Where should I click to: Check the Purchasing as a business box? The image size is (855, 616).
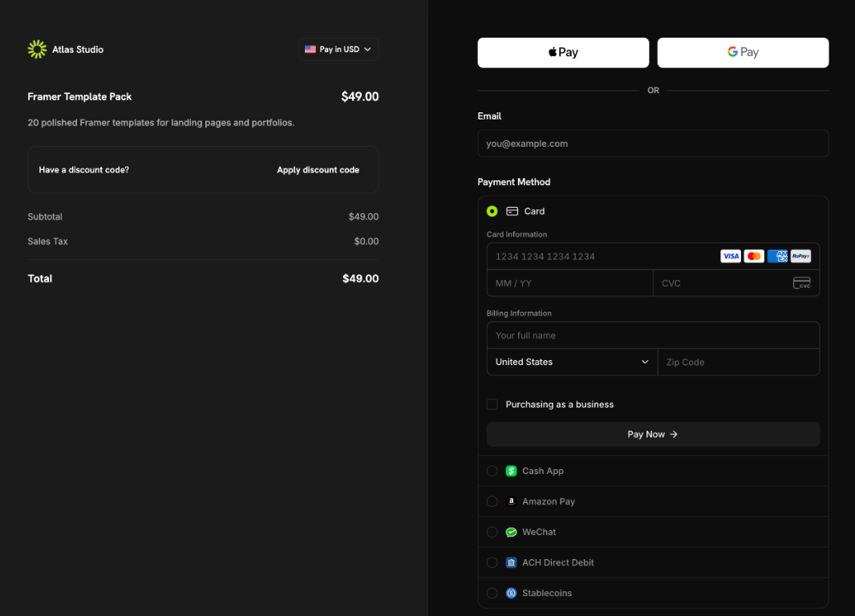tap(492, 404)
